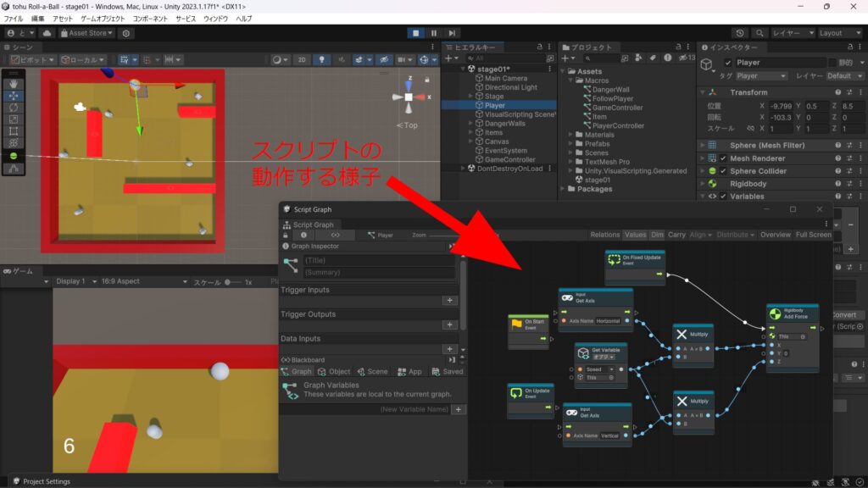Click the orientation gizmo lock icon
The image size is (868, 488).
427,80
